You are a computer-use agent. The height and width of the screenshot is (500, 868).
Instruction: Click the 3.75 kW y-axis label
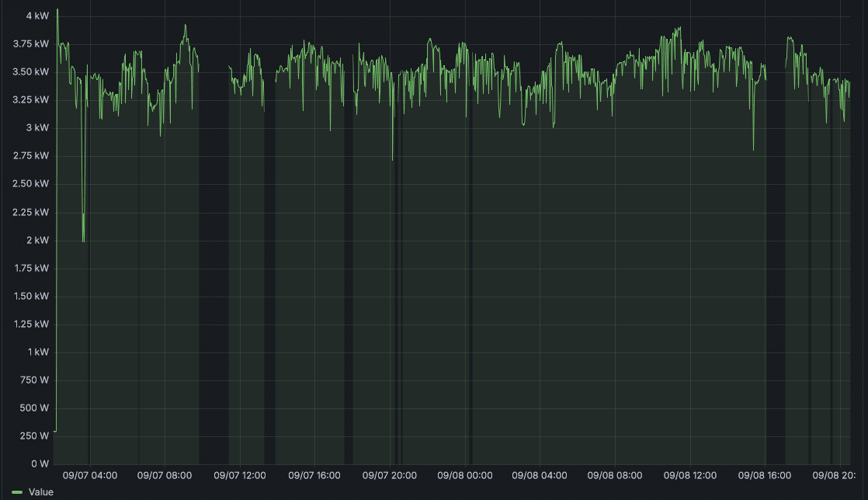(x=31, y=43)
